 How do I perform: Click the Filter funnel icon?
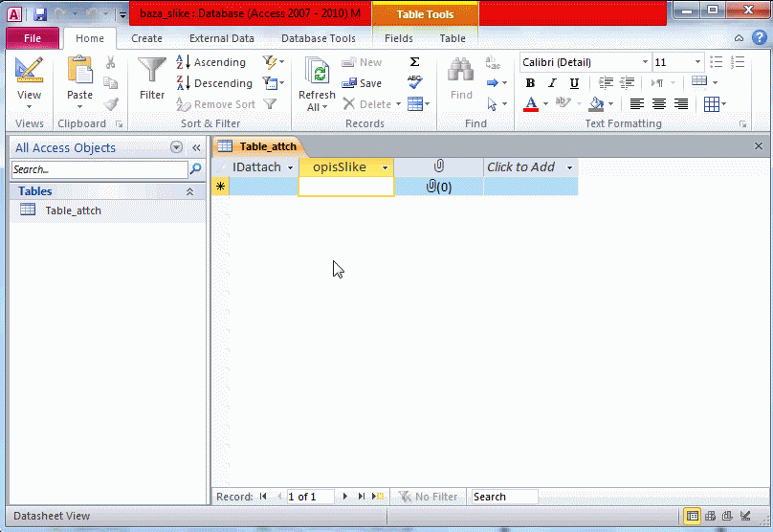pyautogui.click(x=152, y=72)
